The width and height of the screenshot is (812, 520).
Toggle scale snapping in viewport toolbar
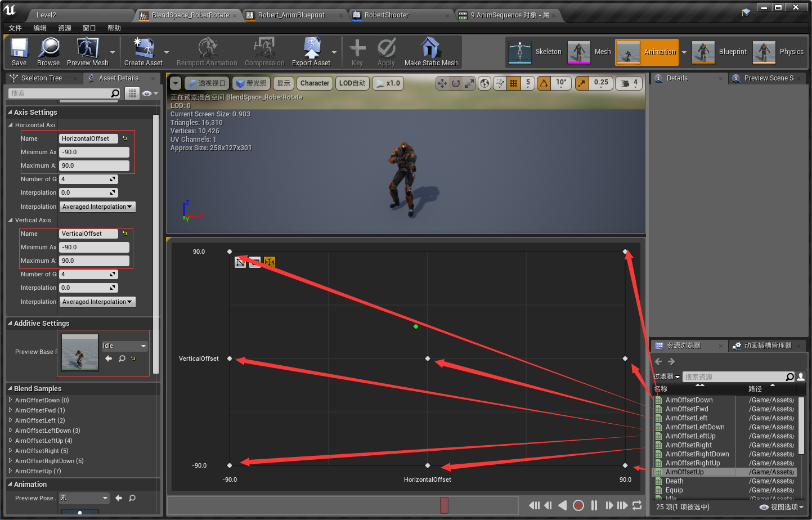coord(582,83)
